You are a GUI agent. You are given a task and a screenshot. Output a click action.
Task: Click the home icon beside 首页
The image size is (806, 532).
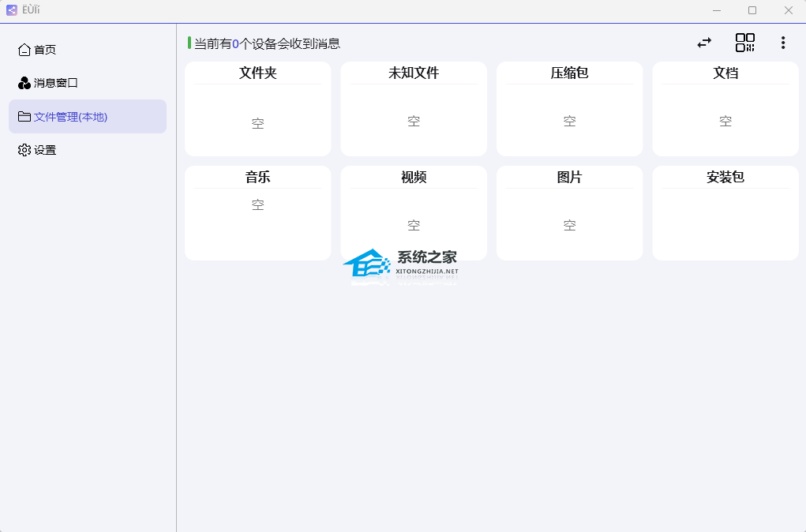24,50
